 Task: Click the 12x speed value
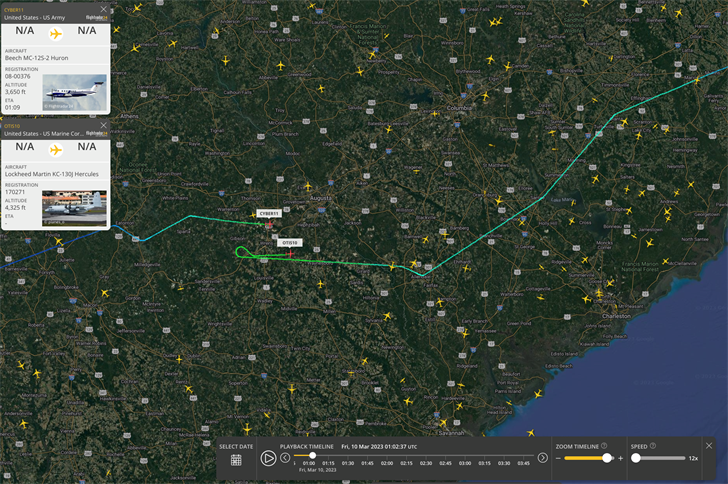pyautogui.click(x=693, y=458)
